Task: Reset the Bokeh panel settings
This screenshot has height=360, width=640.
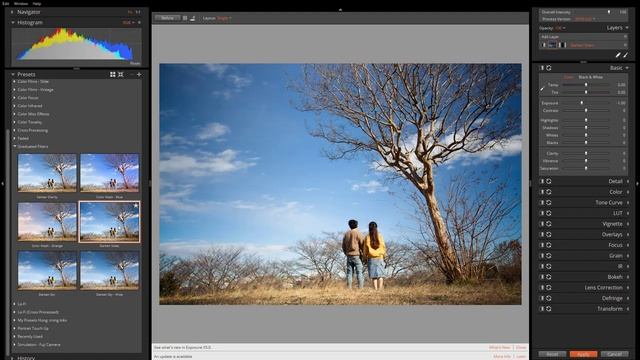Action: pyautogui.click(x=549, y=277)
